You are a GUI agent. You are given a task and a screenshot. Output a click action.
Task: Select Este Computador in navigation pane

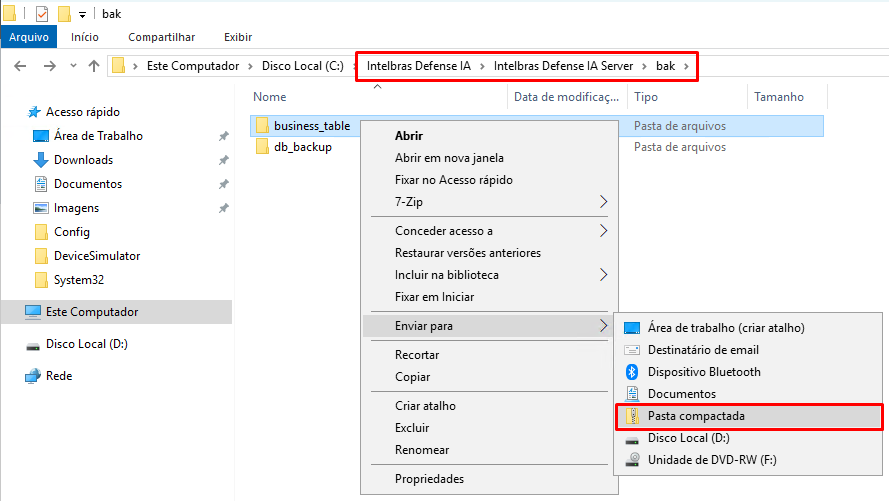click(117, 312)
